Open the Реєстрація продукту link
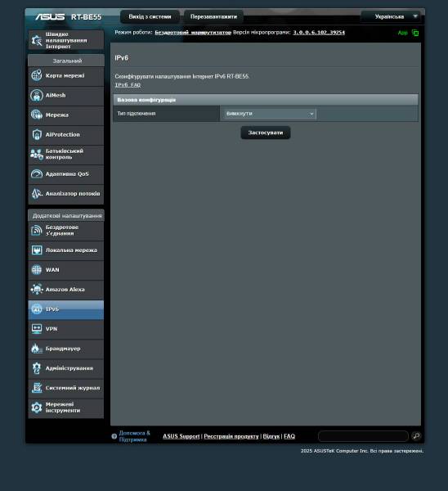This screenshot has height=491, width=448. [x=231, y=436]
